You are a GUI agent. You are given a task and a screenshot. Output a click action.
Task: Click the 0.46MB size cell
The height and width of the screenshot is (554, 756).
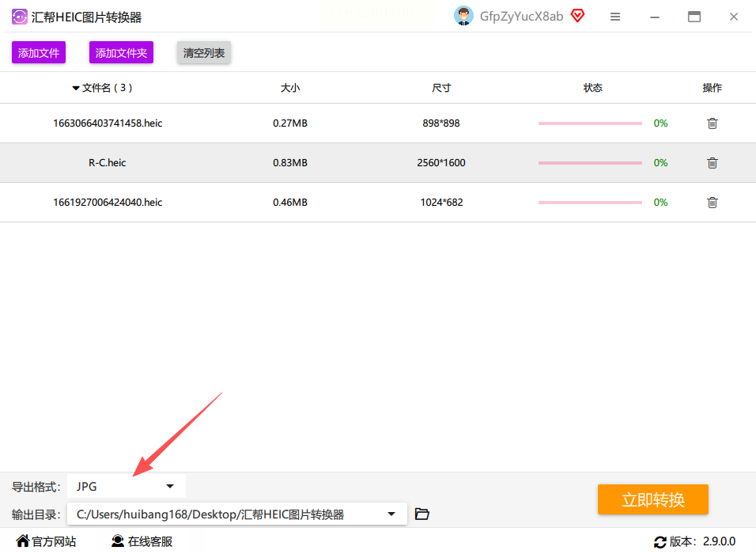[290, 202]
